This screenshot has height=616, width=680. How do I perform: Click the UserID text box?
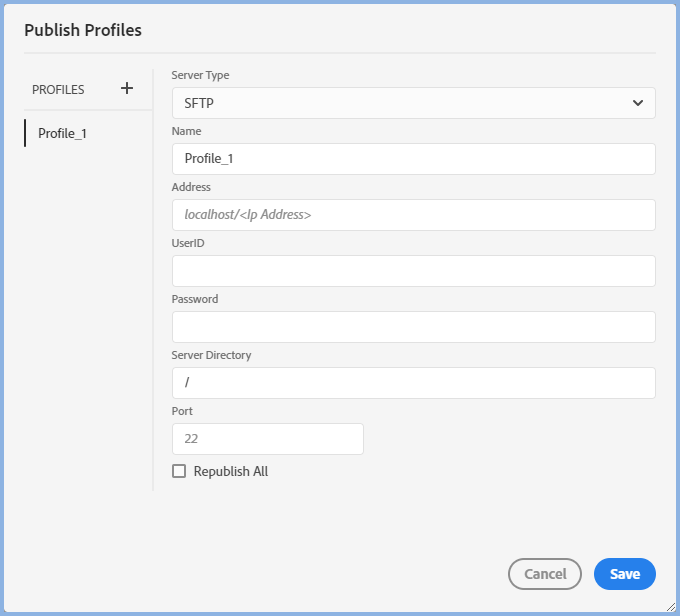click(413, 271)
